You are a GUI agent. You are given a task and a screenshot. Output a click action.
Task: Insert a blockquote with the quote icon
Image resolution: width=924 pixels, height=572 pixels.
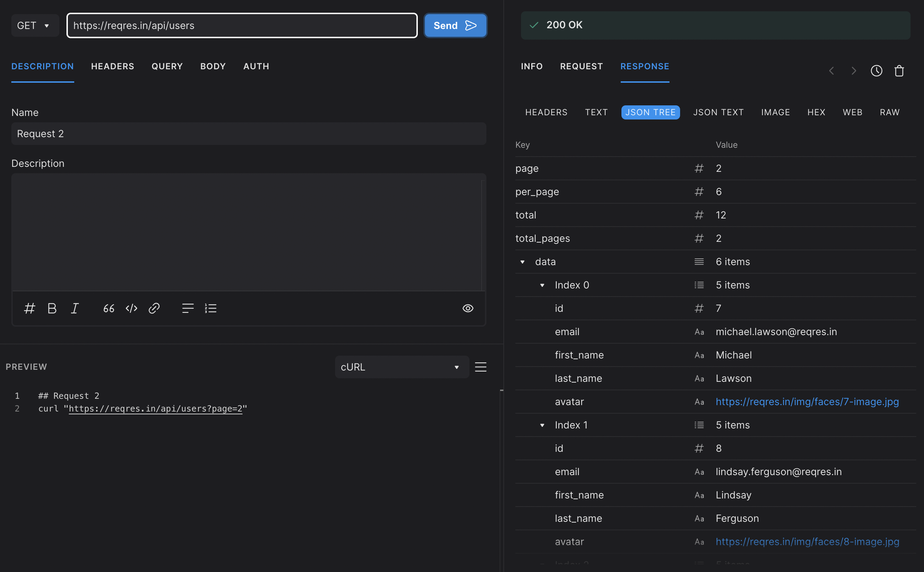(x=109, y=308)
